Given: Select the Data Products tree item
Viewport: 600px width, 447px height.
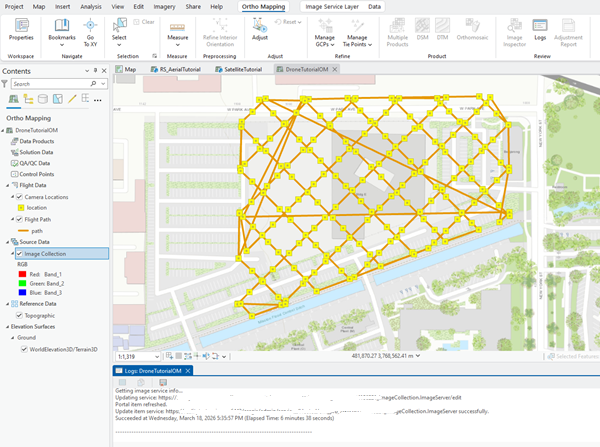Looking at the screenshot, I should point(37,141).
